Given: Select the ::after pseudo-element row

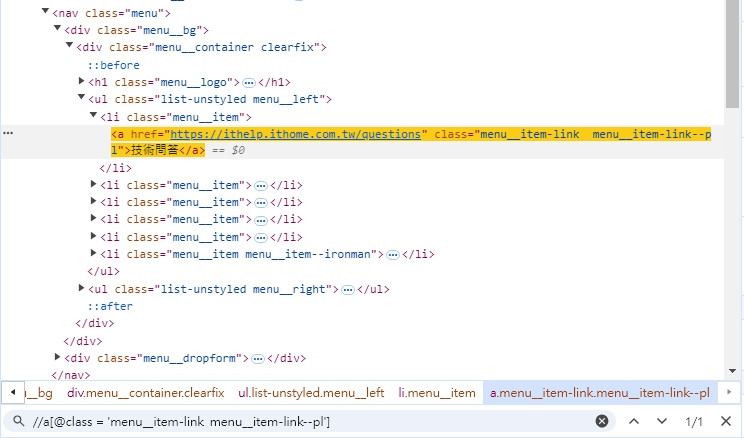Looking at the screenshot, I should coord(110,306).
